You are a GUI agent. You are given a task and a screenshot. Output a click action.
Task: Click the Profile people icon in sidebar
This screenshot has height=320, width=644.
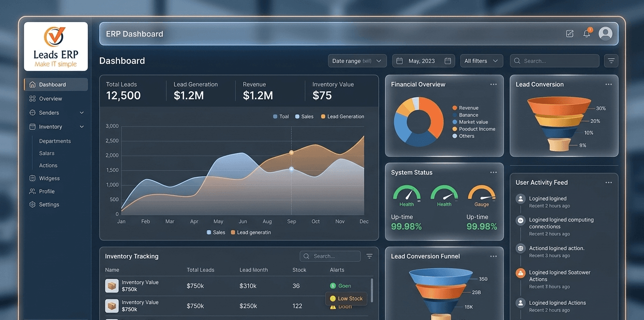click(x=32, y=191)
